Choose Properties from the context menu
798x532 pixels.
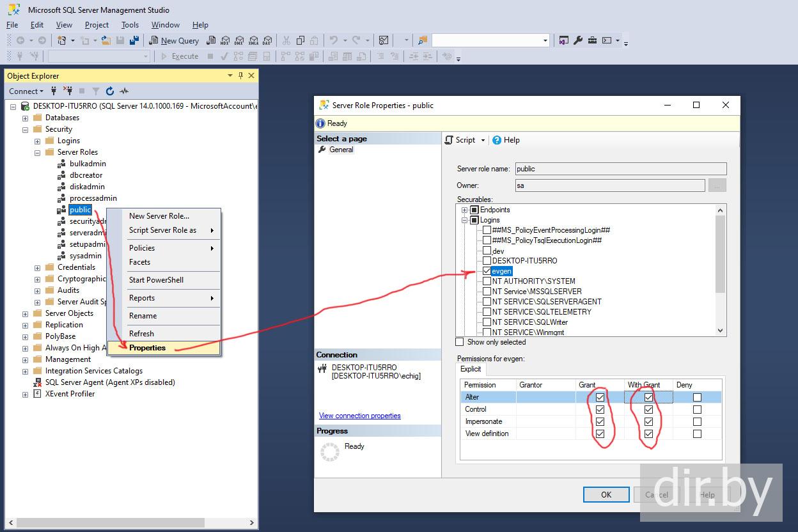pos(147,348)
